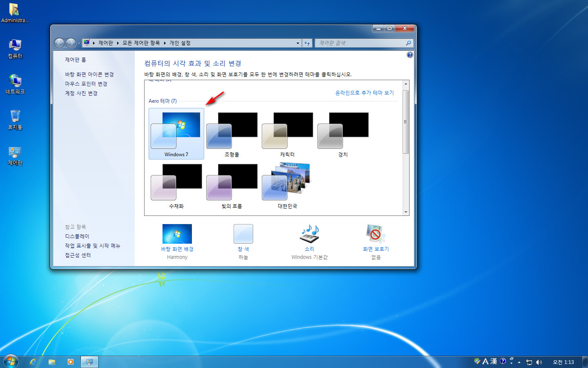
Task: Open 바탕 화면 아이콘 변경 link
Action: (x=89, y=74)
